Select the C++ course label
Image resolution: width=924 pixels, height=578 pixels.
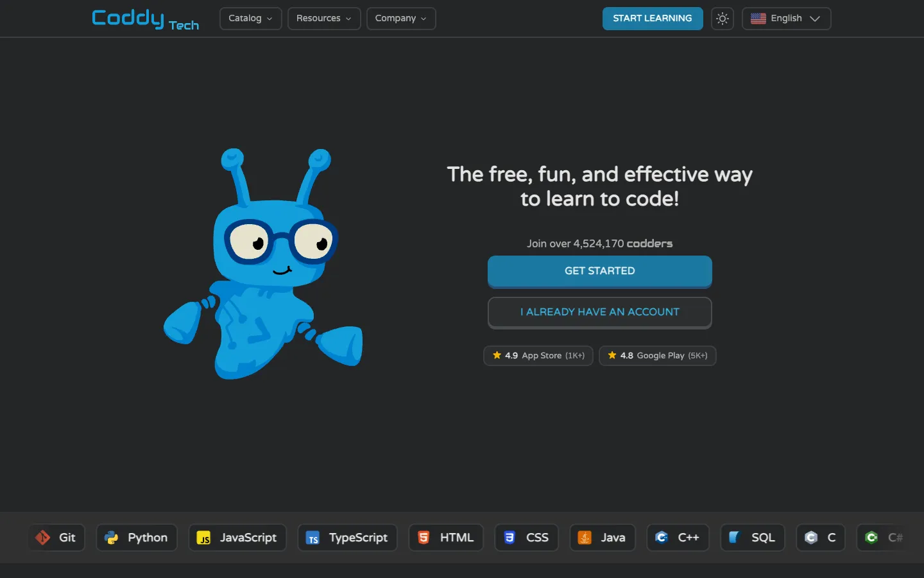689,538
